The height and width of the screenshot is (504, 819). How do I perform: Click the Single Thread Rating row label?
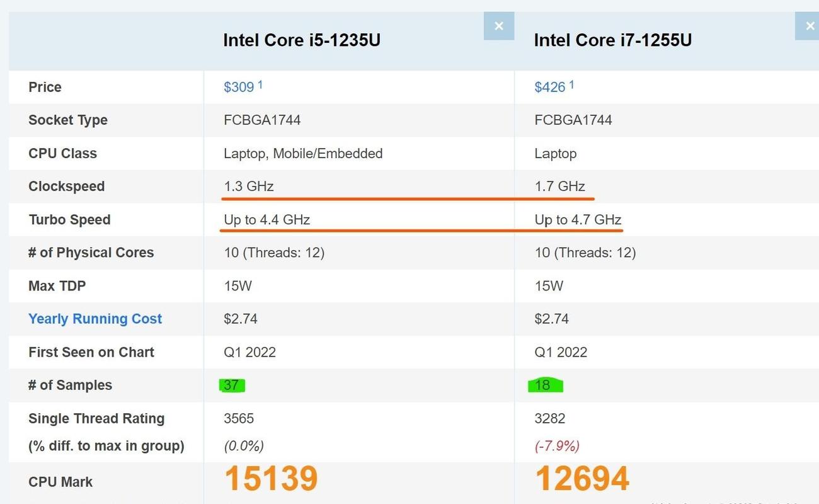pyautogui.click(x=96, y=418)
